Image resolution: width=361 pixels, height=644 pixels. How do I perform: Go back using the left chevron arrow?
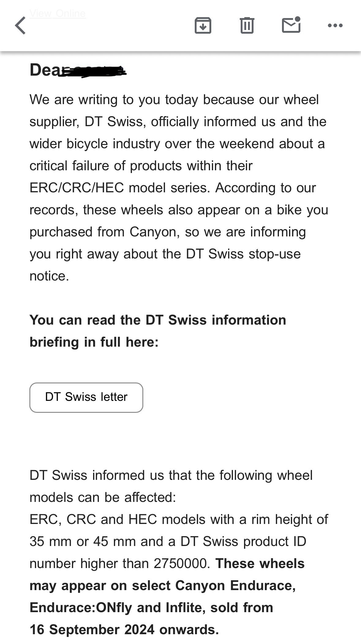21,25
